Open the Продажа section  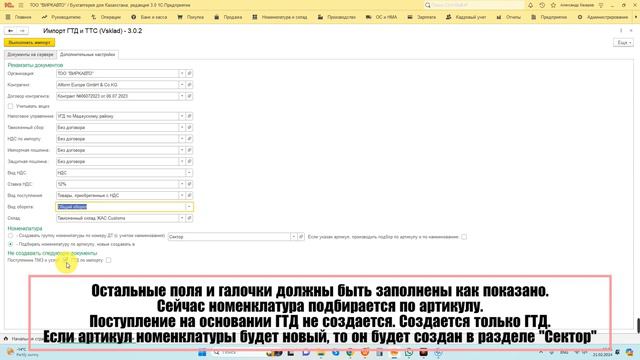(228, 17)
